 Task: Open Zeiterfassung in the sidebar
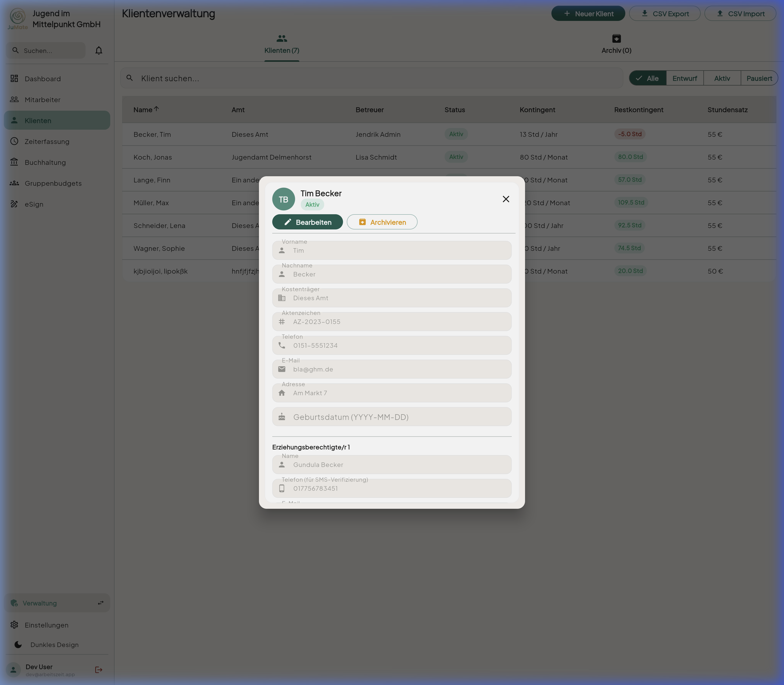47,141
